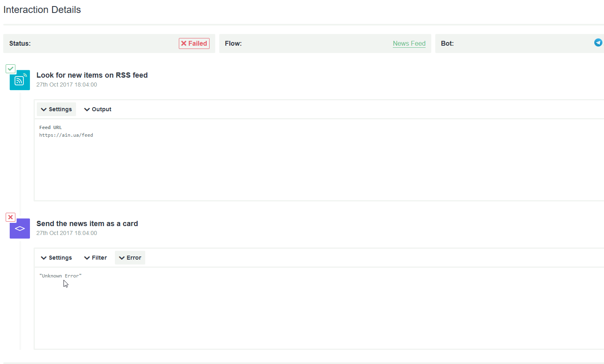This screenshot has height=364, width=604.
Task: Click the card step timestamp 27th Oct 2017
Action: 67,233
